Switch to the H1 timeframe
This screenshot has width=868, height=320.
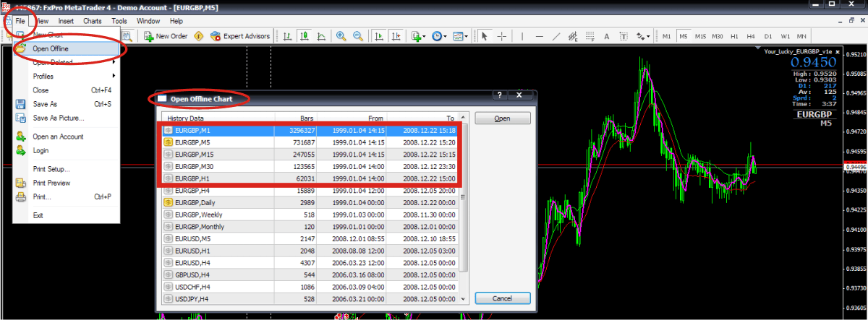[x=735, y=35]
